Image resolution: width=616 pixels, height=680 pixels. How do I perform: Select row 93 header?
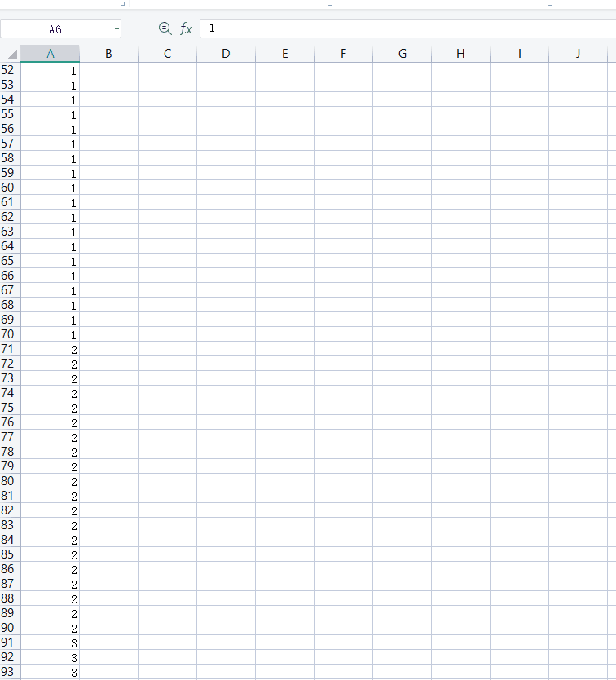pyautogui.click(x=9, y=672)
